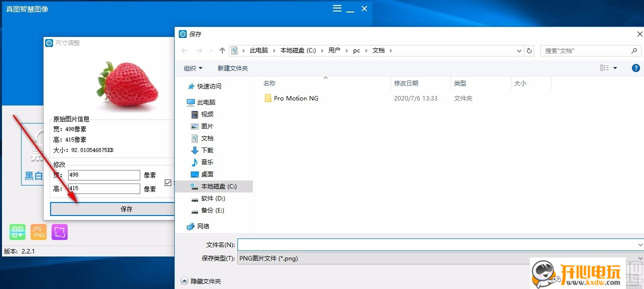Navigate up one folder level
This screenshot has height=289, width=644.
(x=222, y=50)
